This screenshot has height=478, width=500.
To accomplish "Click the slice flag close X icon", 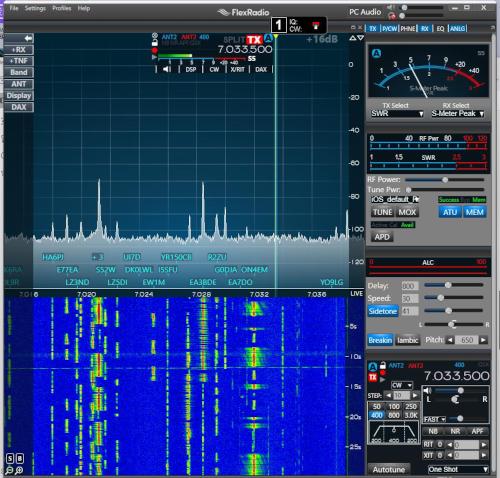I will pos(155,35).
